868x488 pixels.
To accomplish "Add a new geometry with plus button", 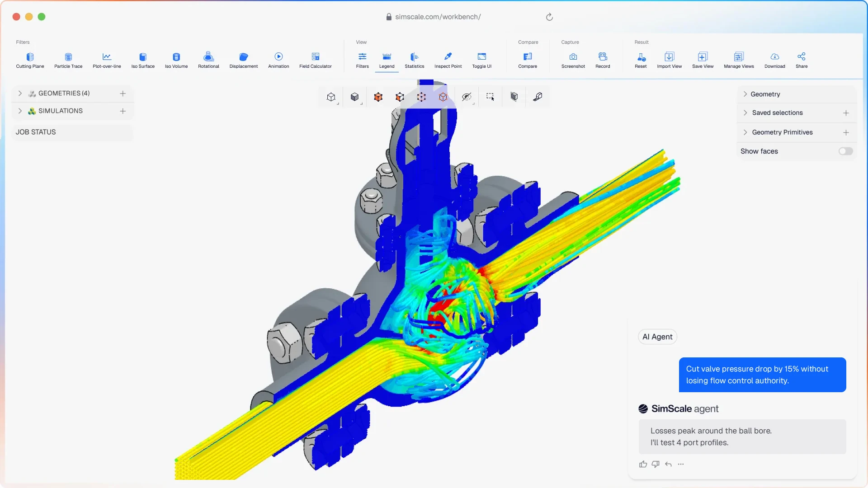I will [123, 94].
